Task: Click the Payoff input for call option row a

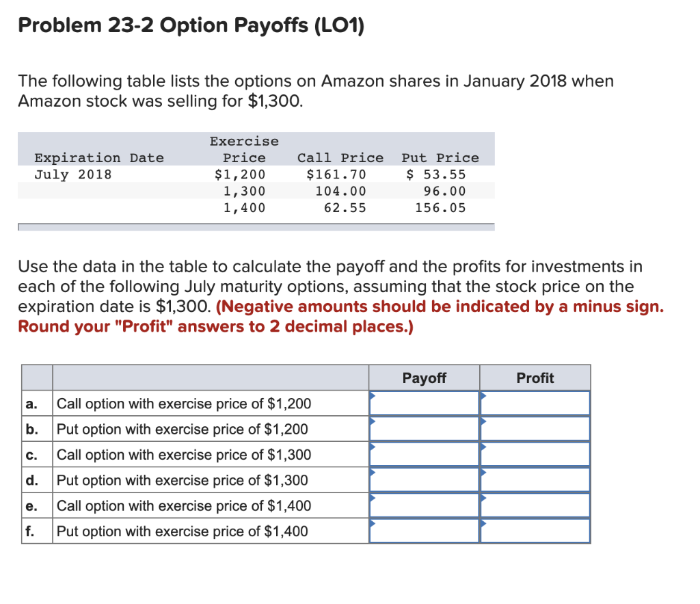Action: [x=424, y=403]
